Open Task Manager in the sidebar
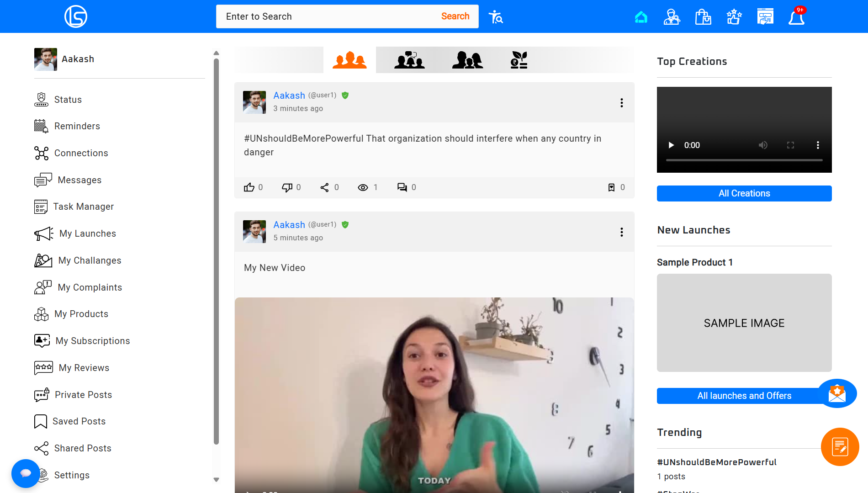 coord(83,207)
